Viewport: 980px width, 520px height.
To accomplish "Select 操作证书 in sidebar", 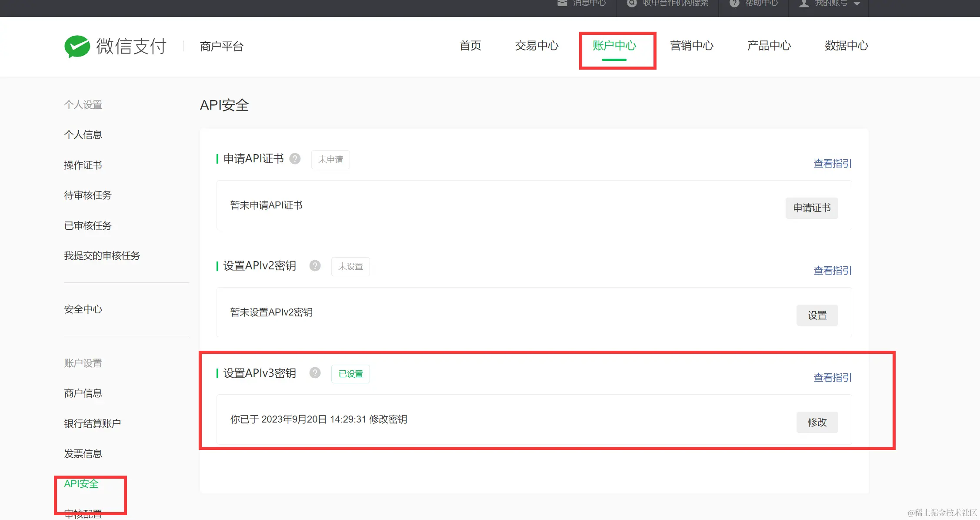I will pyautogui.click(x=83, y=165).
